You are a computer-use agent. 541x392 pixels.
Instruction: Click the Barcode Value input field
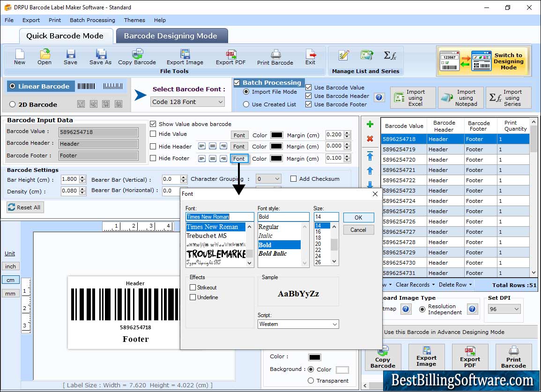[x=98, y=132]
